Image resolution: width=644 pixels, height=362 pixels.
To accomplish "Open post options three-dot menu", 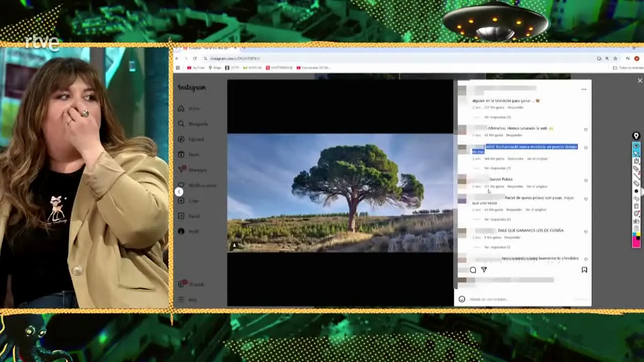I will coord(584,89).
